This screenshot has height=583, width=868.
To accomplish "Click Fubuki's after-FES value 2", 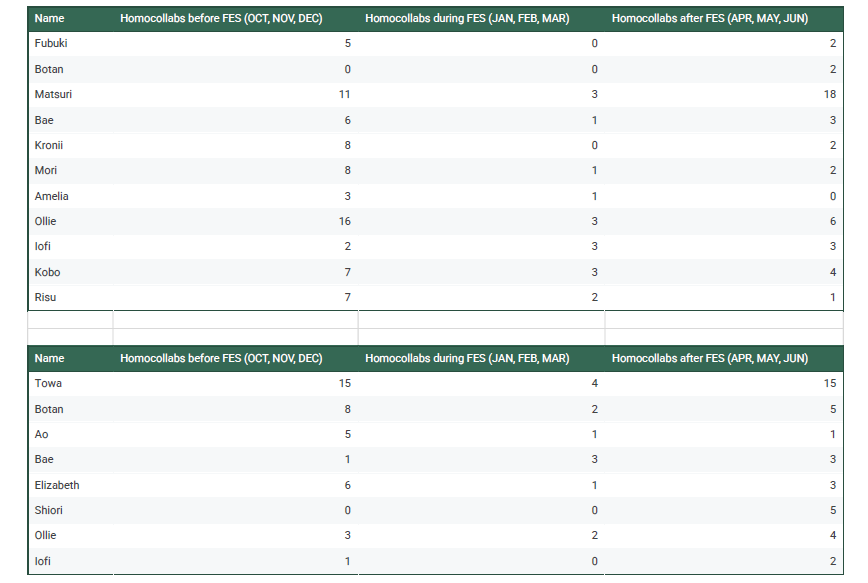I will [833, 43].
